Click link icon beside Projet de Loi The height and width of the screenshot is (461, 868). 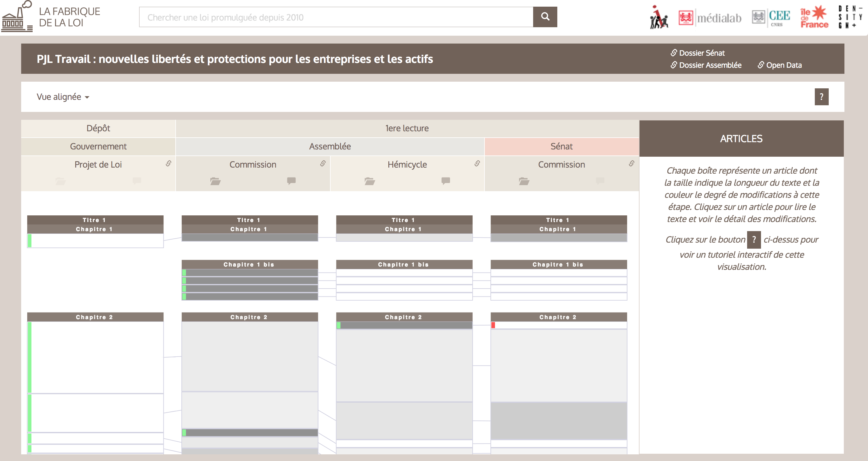pos(168,164)
